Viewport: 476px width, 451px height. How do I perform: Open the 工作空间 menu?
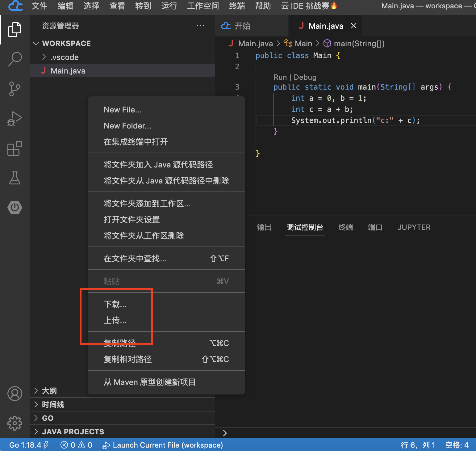coord(203,6)
